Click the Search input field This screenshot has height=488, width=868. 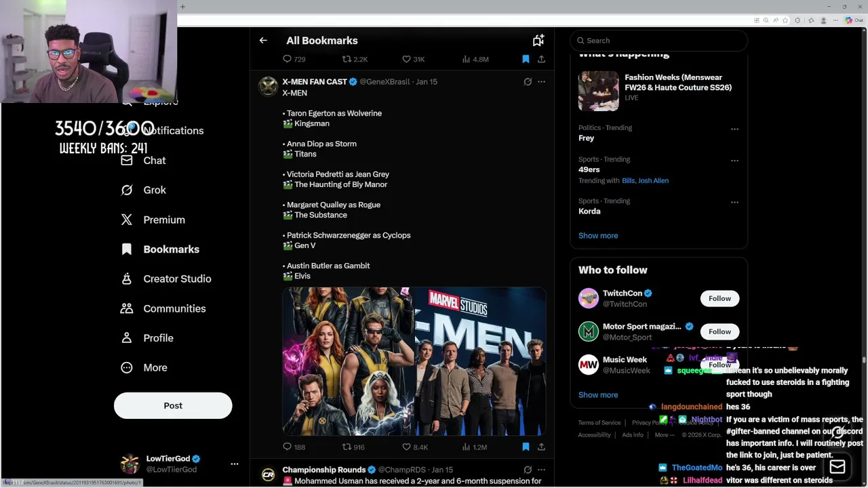(659, 41)
